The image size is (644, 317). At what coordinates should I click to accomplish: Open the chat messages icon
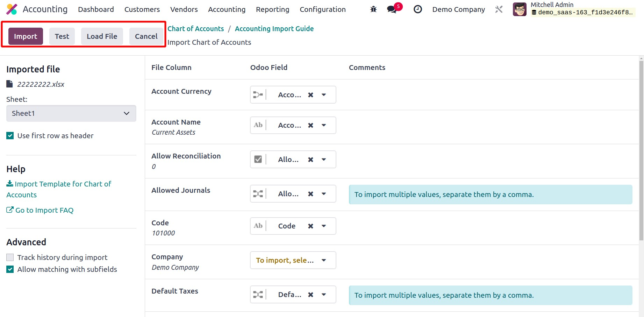click(x=392, y=9)
